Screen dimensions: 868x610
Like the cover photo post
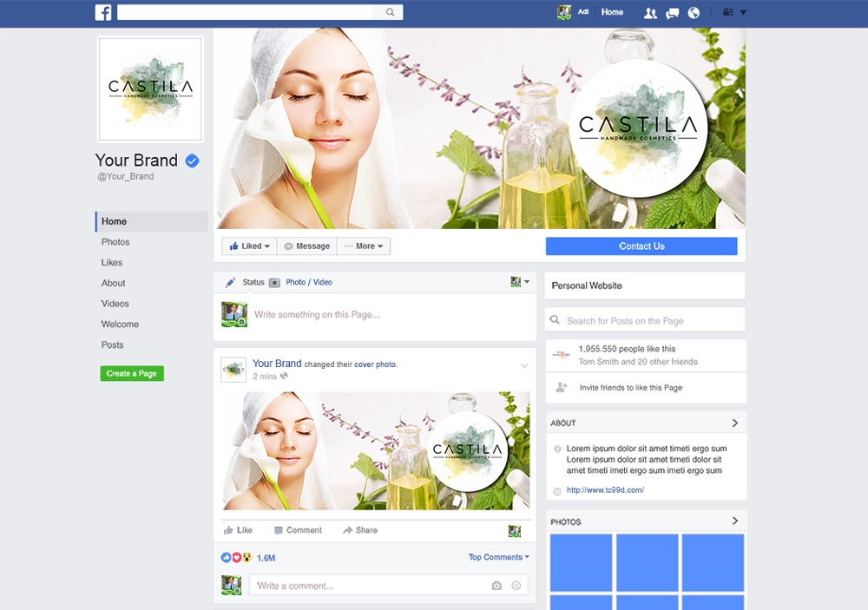pyautogui.click(x=239, y=530)
